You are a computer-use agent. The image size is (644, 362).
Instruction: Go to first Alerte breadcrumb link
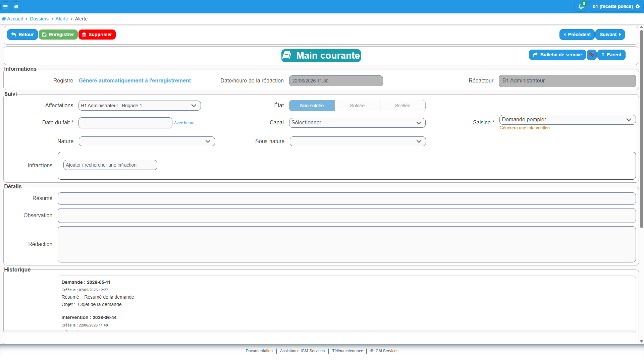click(x=62, y=19)
